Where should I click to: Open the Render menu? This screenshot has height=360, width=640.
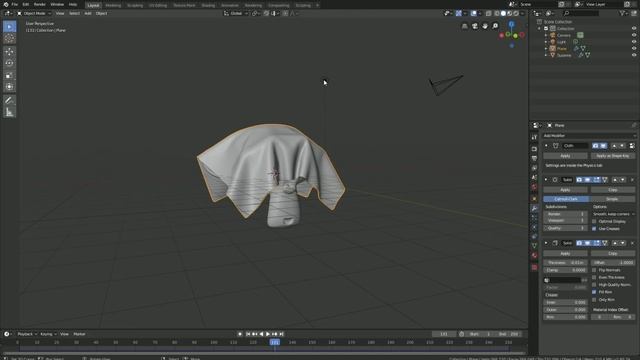click(x=40, y=4)
